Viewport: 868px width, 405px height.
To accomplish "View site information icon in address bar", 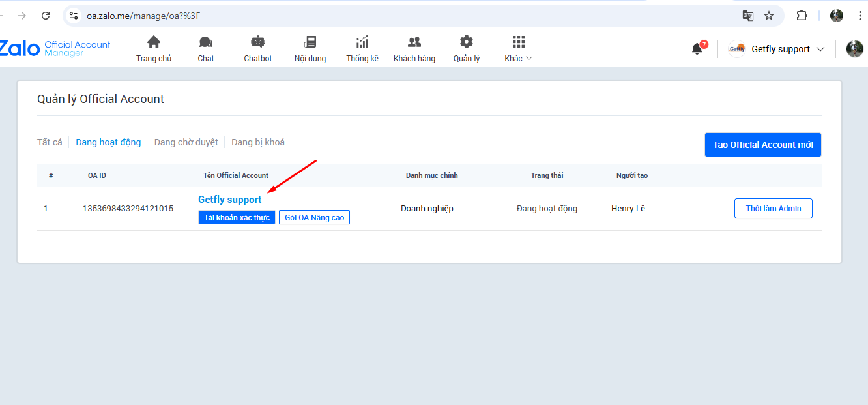I will (x=74, y=16).
